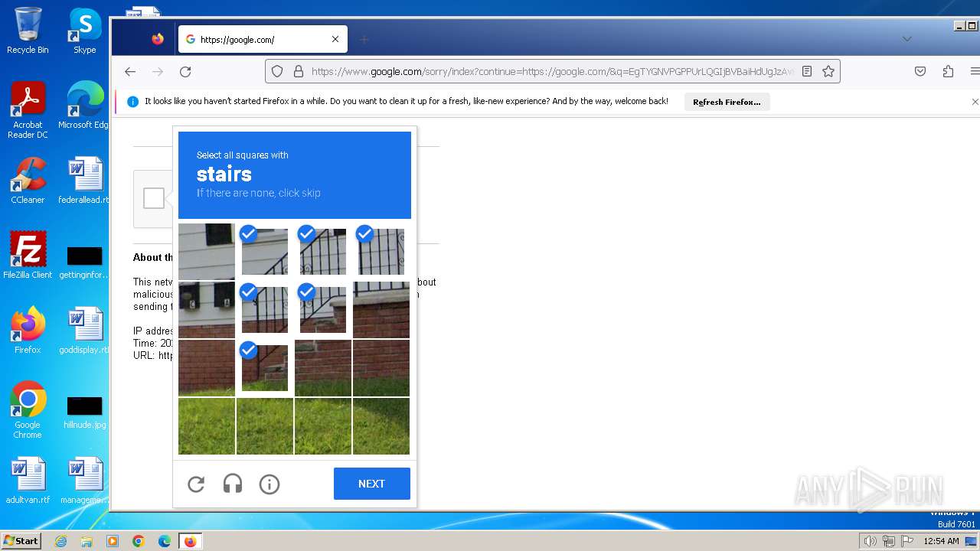Reload the page in Firefox toolbar

[x=185, y=71]
